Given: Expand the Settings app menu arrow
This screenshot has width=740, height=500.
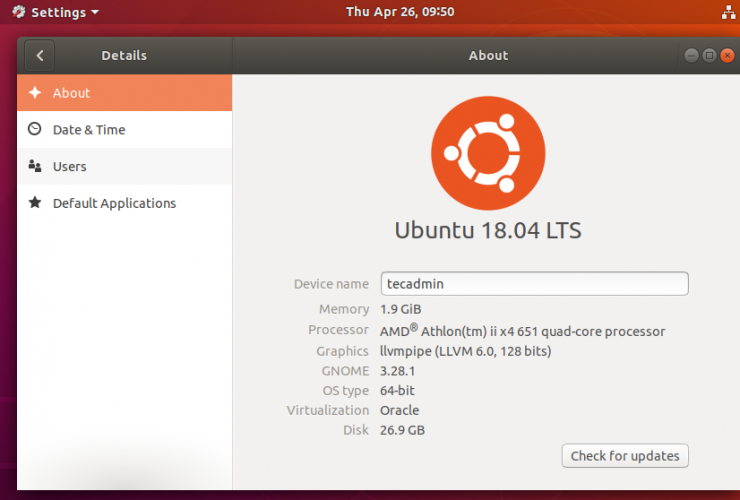Looking at the screenshot, I should [x=95, y=13].
